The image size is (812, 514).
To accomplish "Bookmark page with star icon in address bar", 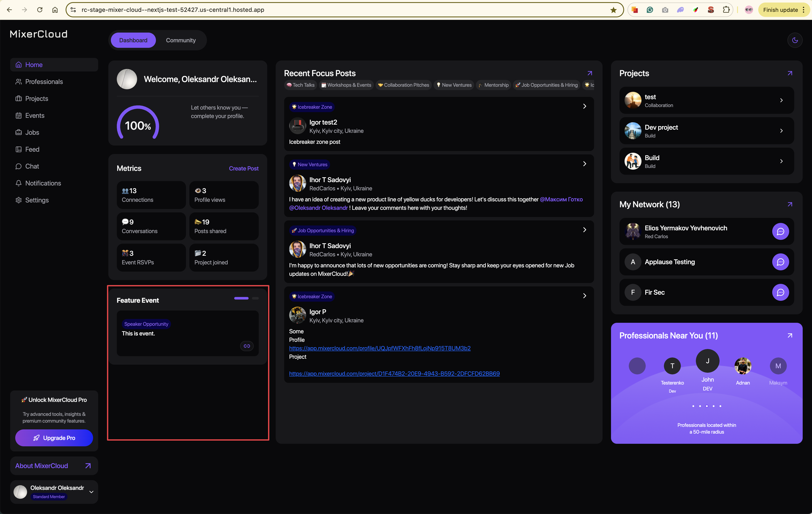I will [x=613, y=10].
